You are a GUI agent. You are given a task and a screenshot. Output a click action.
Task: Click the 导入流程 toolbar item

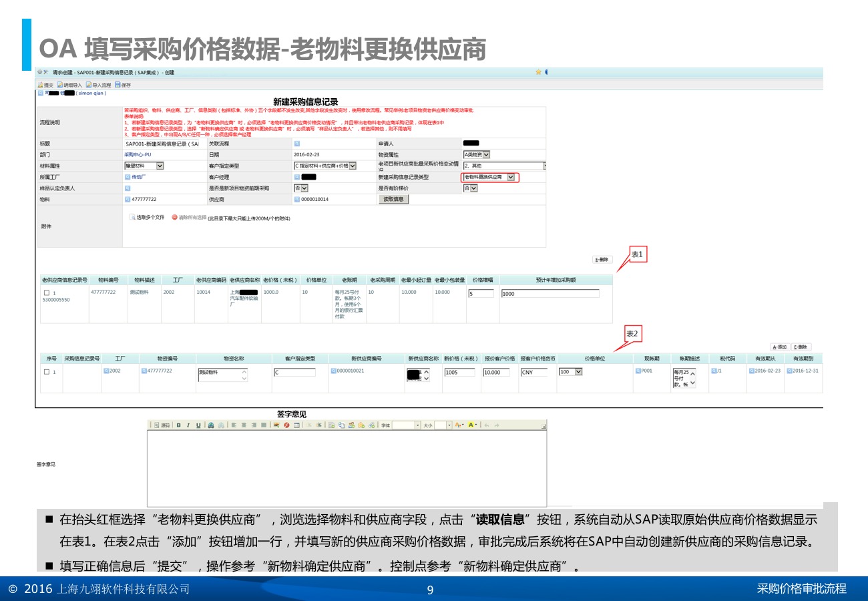tap(98, 85)
